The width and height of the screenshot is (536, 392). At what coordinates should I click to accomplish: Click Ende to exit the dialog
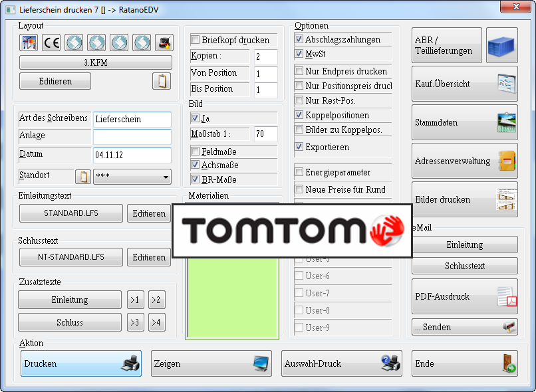465,363
